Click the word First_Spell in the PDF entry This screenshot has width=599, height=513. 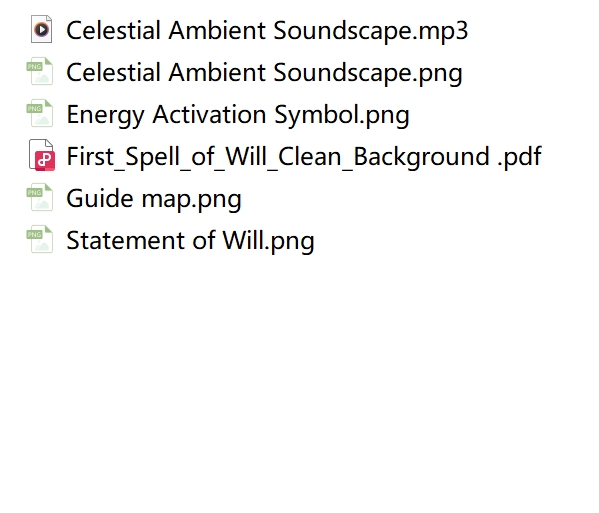tap(123, 157)
